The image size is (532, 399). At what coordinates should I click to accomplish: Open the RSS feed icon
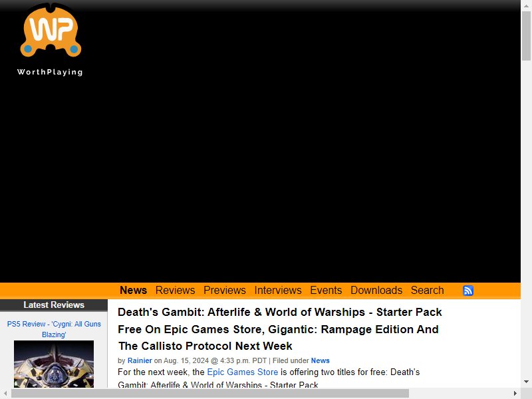click(x=468, y=291)
